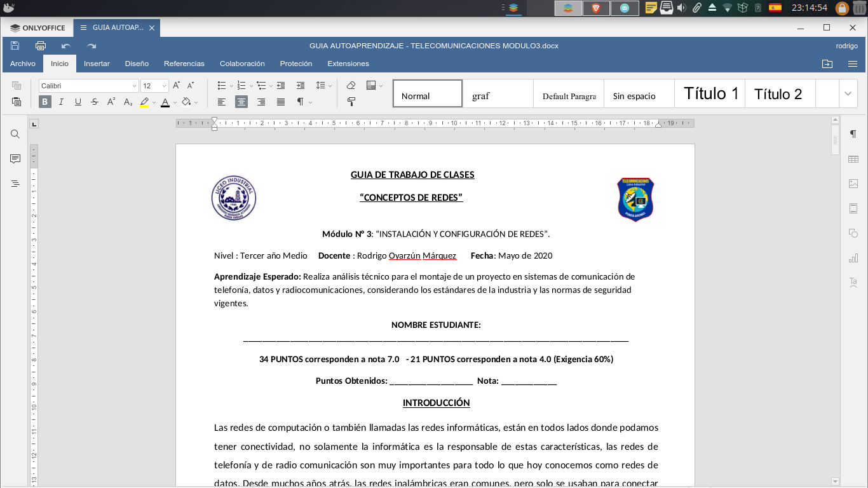
Task: Apply the black font color
Action: pos(165,102)
